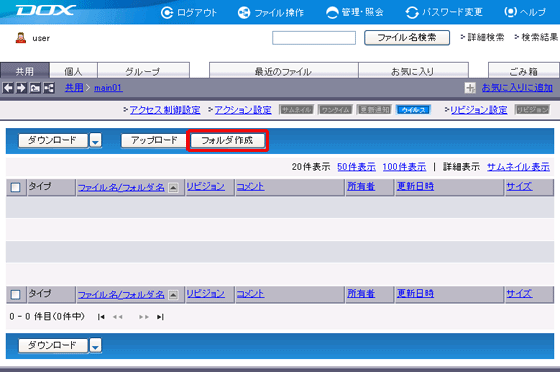Image resolution: width=560 pixels, height=372 pixels.
Task: Switch to the ごみ箱 tab
Action: pos(524,71)
